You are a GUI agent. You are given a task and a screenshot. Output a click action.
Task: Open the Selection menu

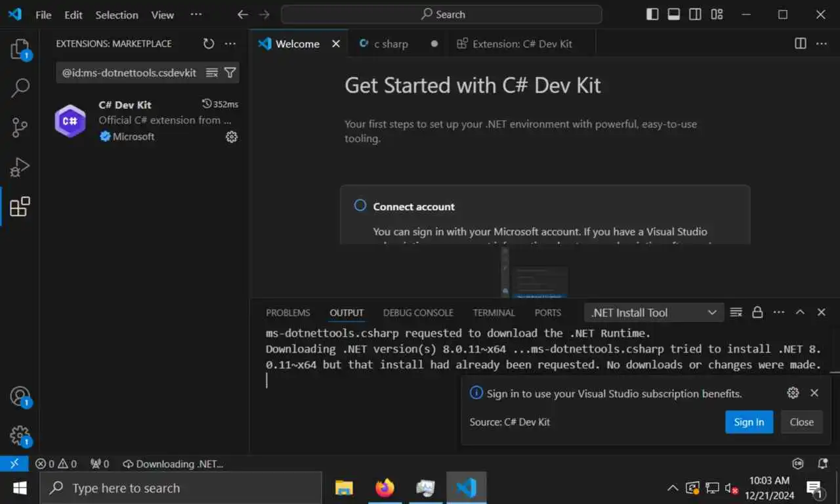coord(117,14)
